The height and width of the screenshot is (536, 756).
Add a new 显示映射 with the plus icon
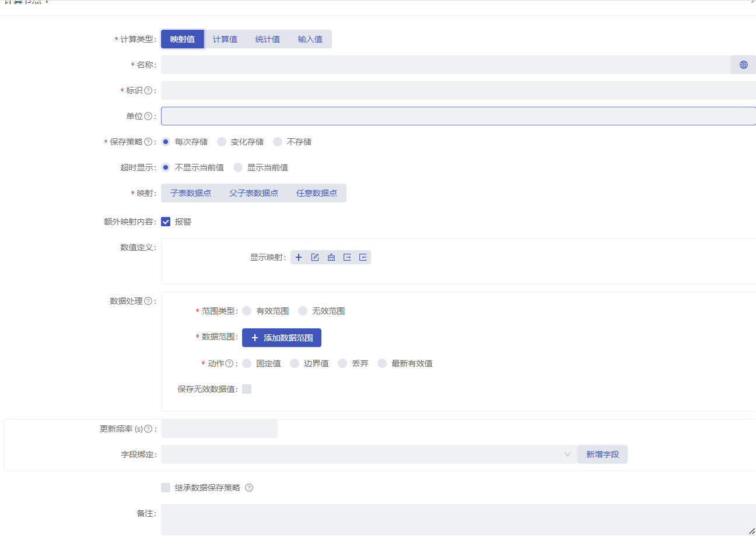pyautogui.click(x=299, y=257)
